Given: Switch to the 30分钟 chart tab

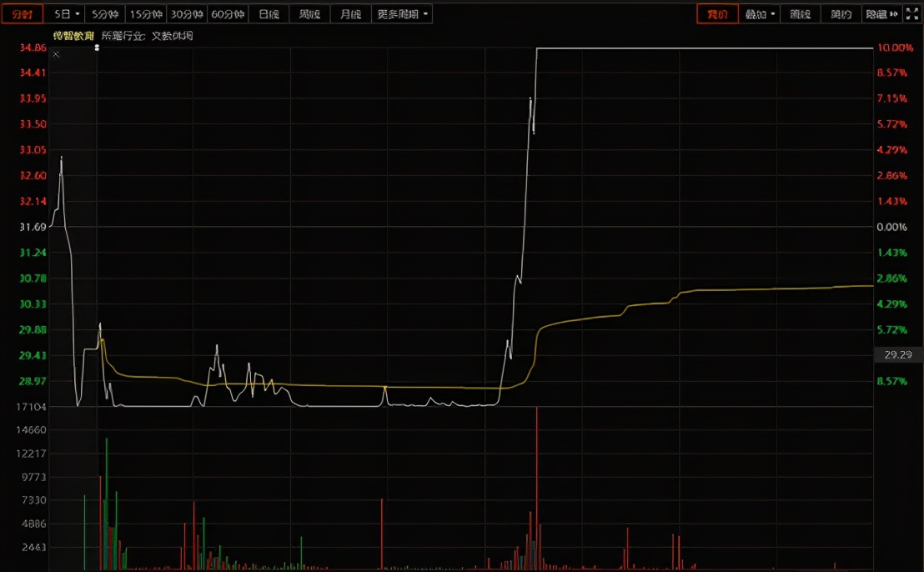Looking at the screenshot, I should click(187, 14).
